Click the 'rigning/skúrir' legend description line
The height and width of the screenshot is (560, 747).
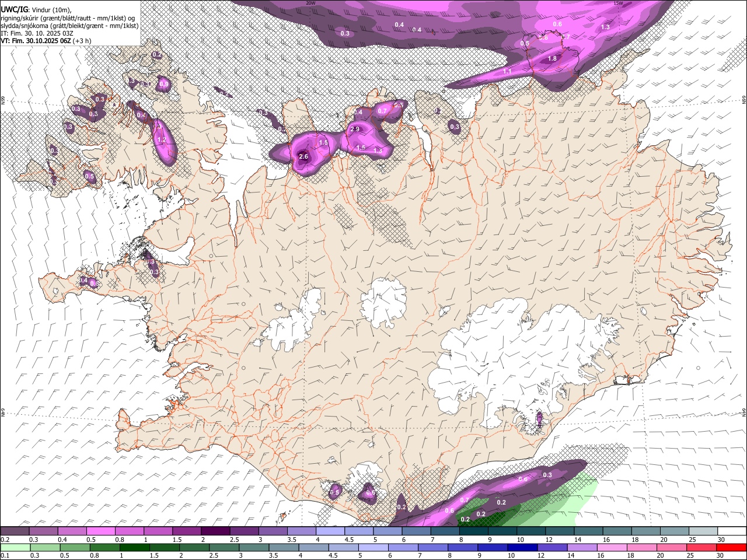(68, 17)
